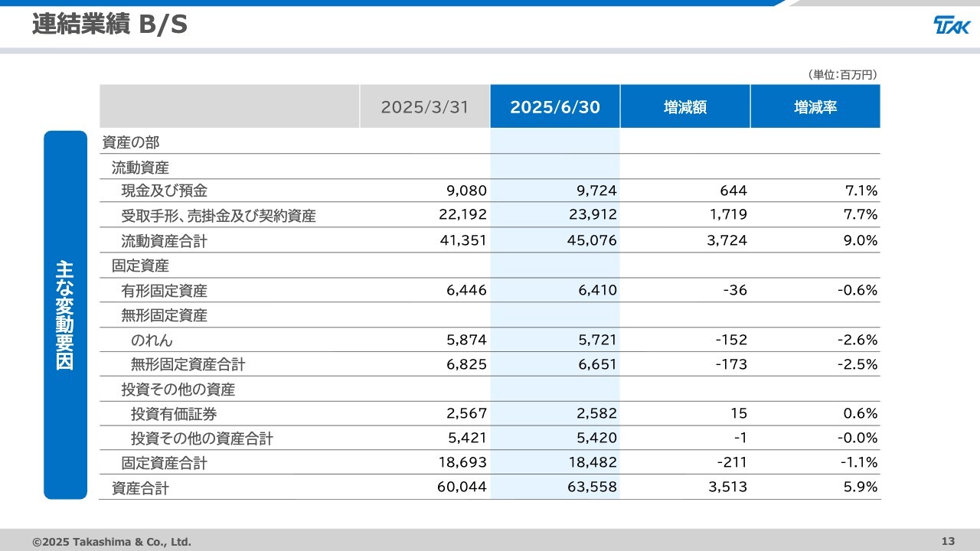Click the unit note 単位:百万円
The image size is (980, 551).
[842, 75]
